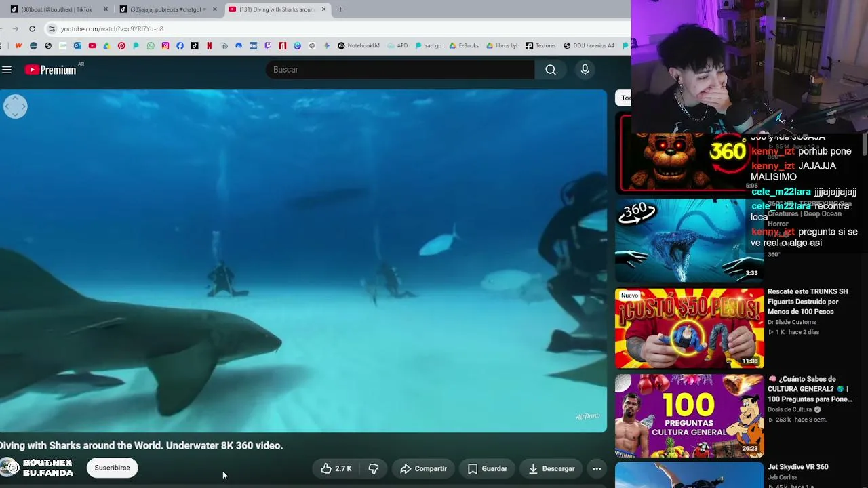Use the 360 video pan control
The height and width of the screenshot is (488, 868).
pos(15,106)
